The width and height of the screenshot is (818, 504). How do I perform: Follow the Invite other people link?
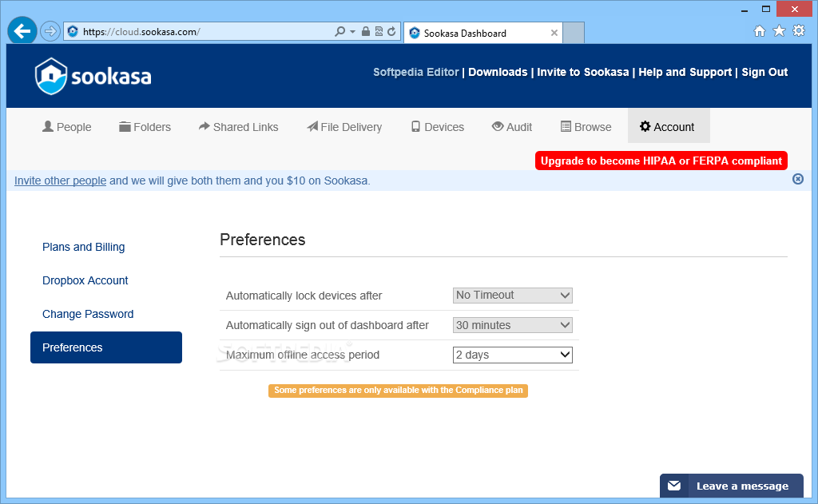pos(60,181)
